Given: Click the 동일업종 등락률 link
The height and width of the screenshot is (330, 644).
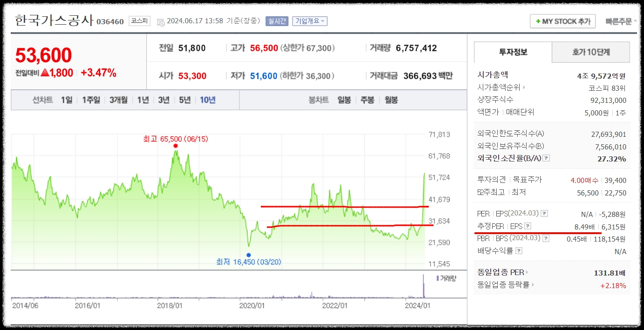Looking at the screenshot, I should (x=503, y=285).
